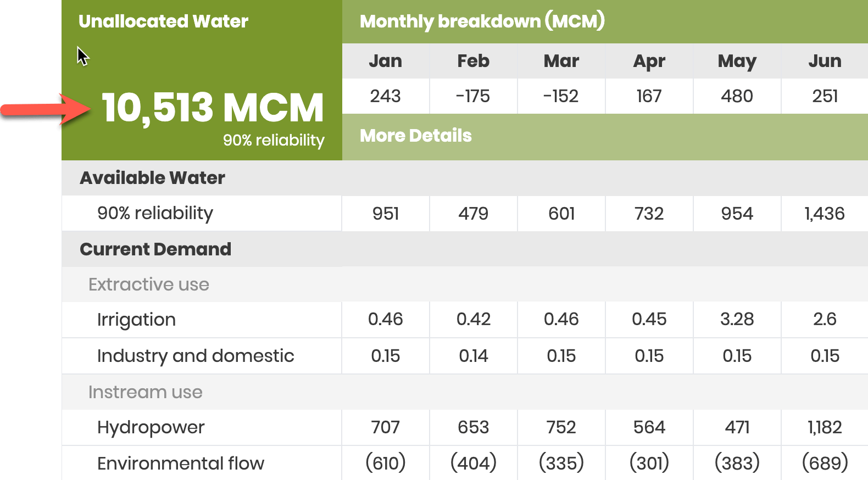
Task: Expand the Current Demand category
Action: pyautogui.click(x=155, y=249)
